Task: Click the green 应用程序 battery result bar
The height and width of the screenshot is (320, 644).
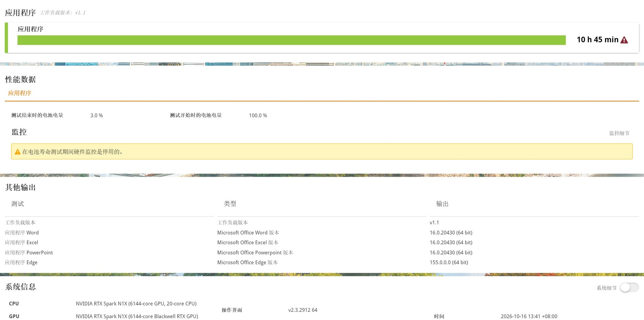Action: point(291,40)
